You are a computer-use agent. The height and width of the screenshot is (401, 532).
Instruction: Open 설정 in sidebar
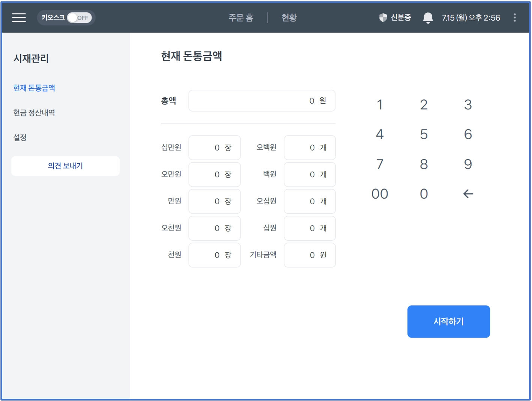(20, 137)
